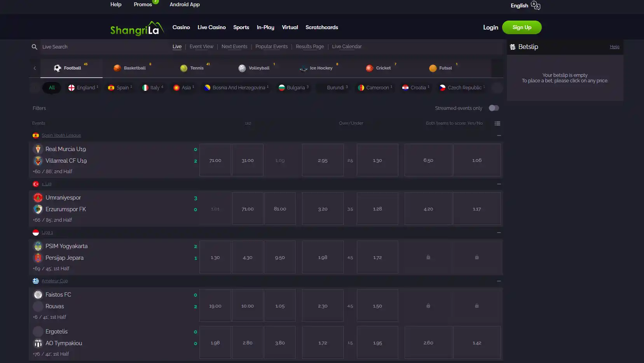Screen dimensions: 644x363
Task: Click the green Sign Up button
Action: pos(522,27)
